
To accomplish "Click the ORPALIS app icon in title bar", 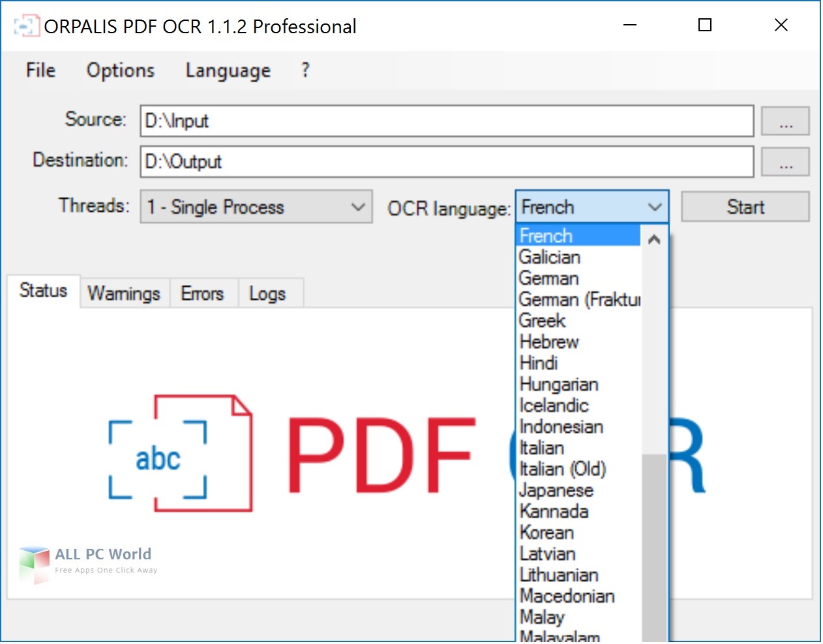I will click(25, 27).
